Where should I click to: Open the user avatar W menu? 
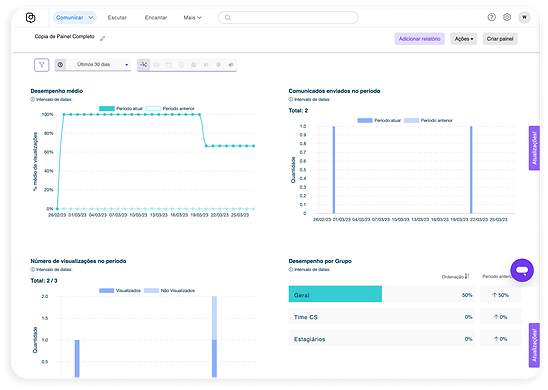pyautogui.click(x=524, y=17)
